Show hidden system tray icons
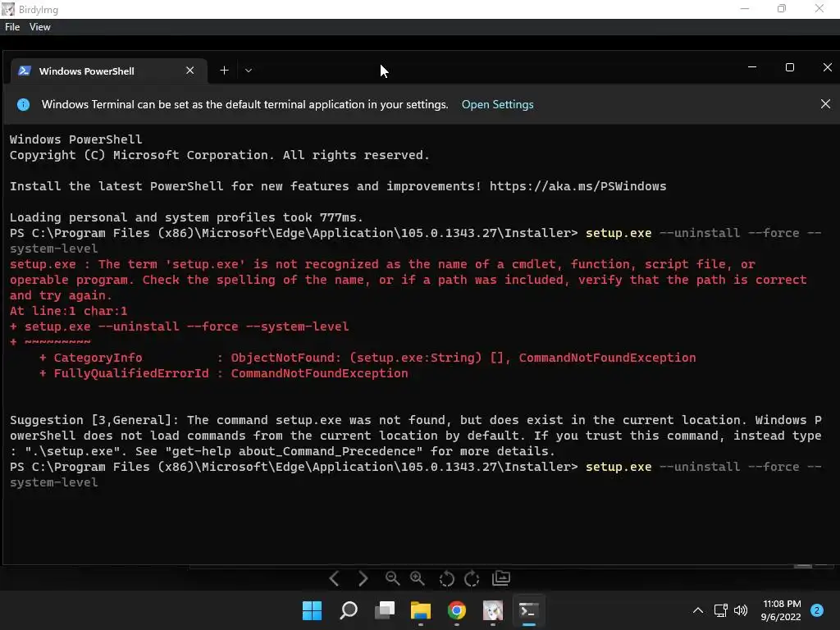This screenshot has width=840, height=630. tap(697, 610)
